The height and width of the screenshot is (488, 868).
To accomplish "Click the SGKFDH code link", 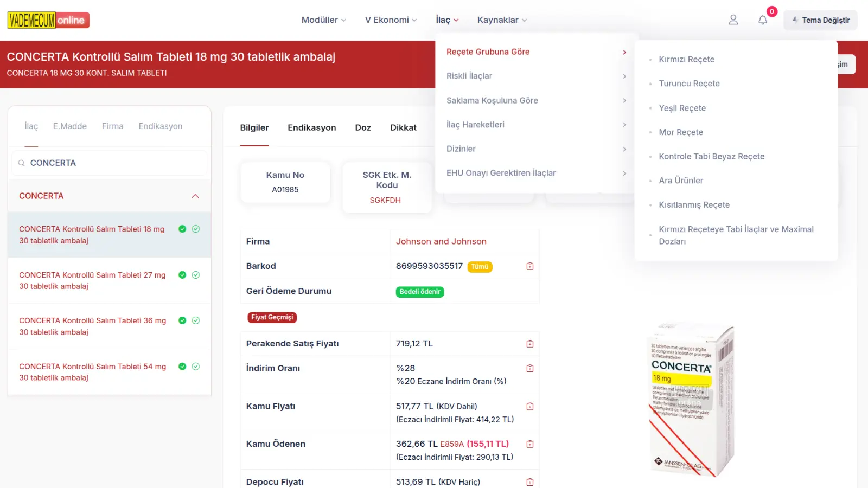I will [x=385, y=200].
